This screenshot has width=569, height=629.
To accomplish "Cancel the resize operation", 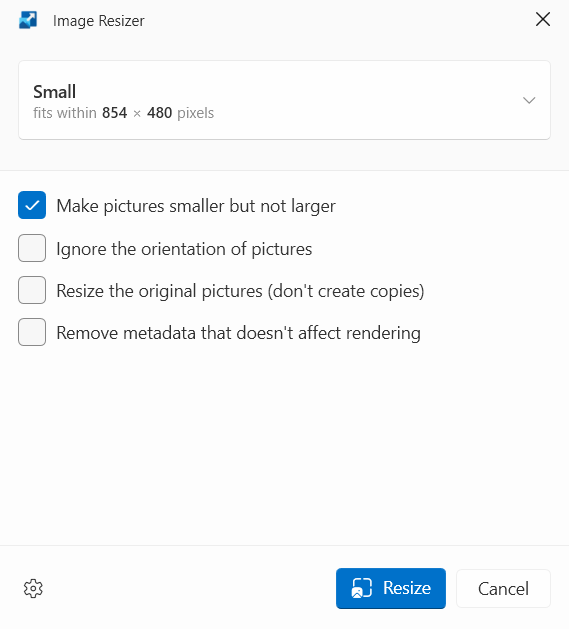I will point(503,588).
